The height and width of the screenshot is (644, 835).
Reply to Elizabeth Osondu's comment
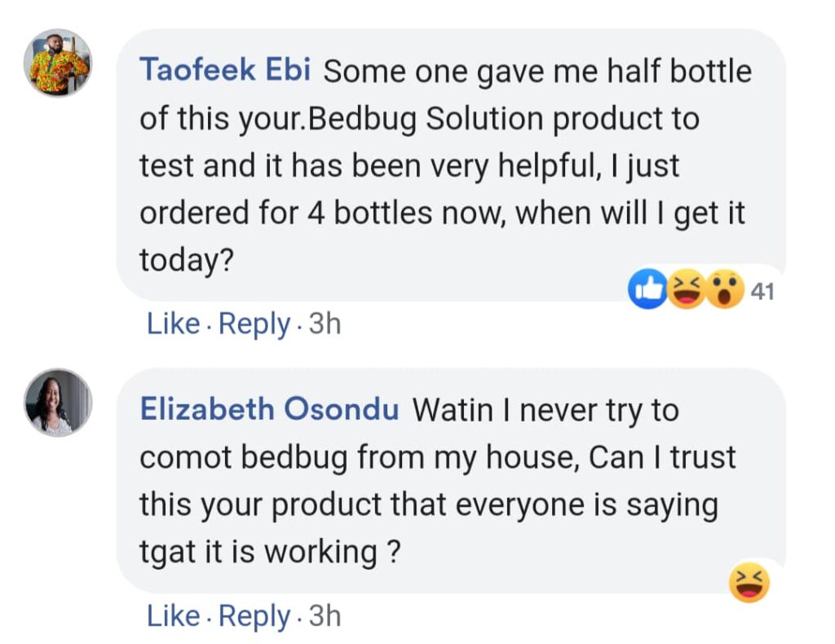pos(254,616)
